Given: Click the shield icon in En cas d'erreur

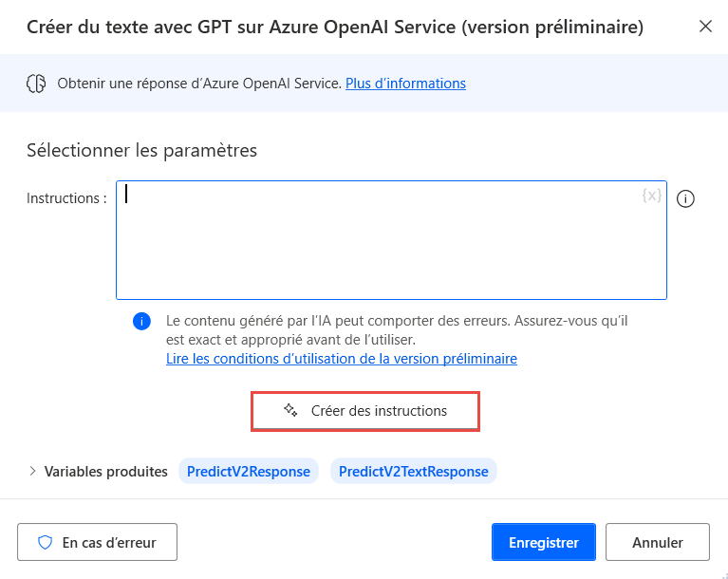Looking at the screenshot, I should pos(44,543).
